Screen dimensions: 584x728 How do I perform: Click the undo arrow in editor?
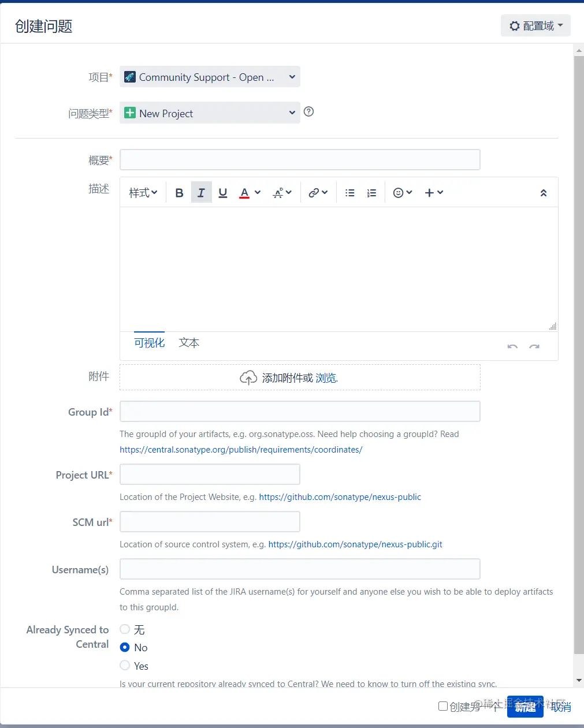point(512,346)
